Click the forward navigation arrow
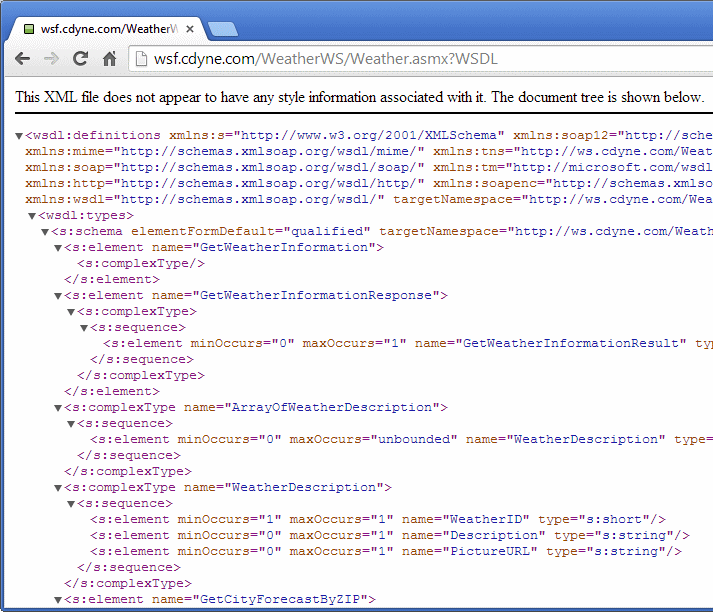The width and height of the screenshot is (713, 612). click(51, 59)
